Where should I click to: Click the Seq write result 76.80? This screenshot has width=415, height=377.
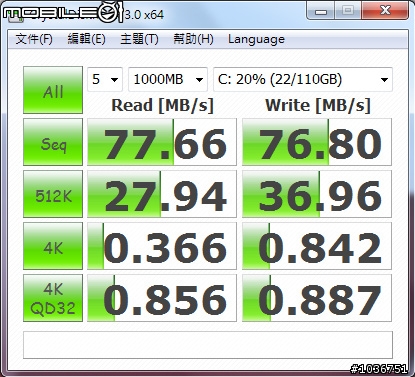click(x=317, y=142)
